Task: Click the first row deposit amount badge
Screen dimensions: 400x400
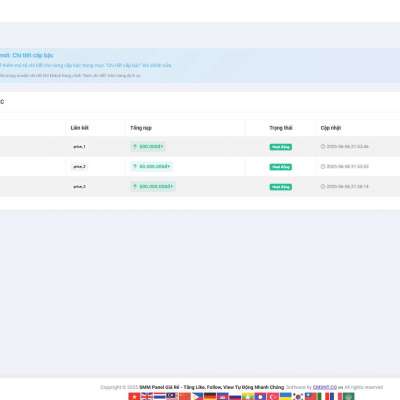Action: 148,147
